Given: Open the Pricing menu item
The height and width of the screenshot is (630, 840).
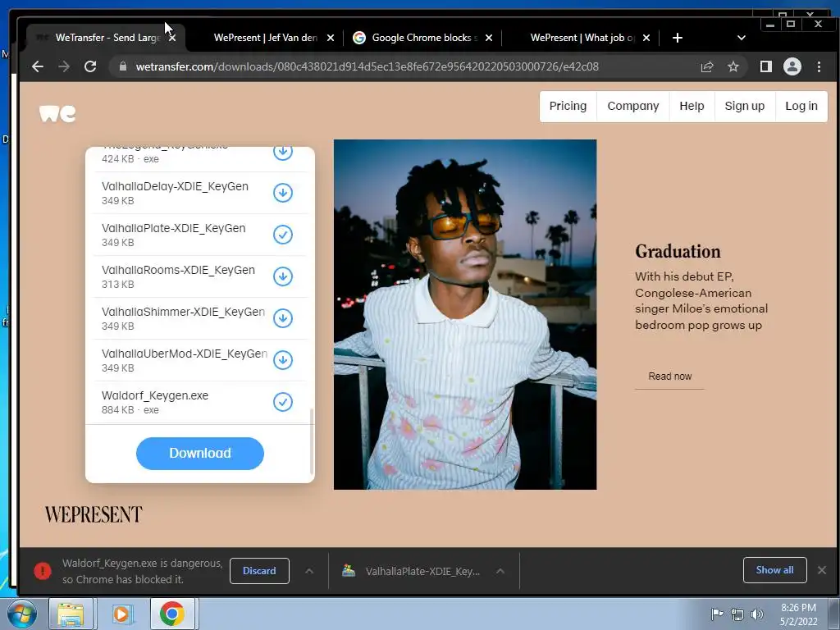Looking at the screenshot, I should 568,106.
